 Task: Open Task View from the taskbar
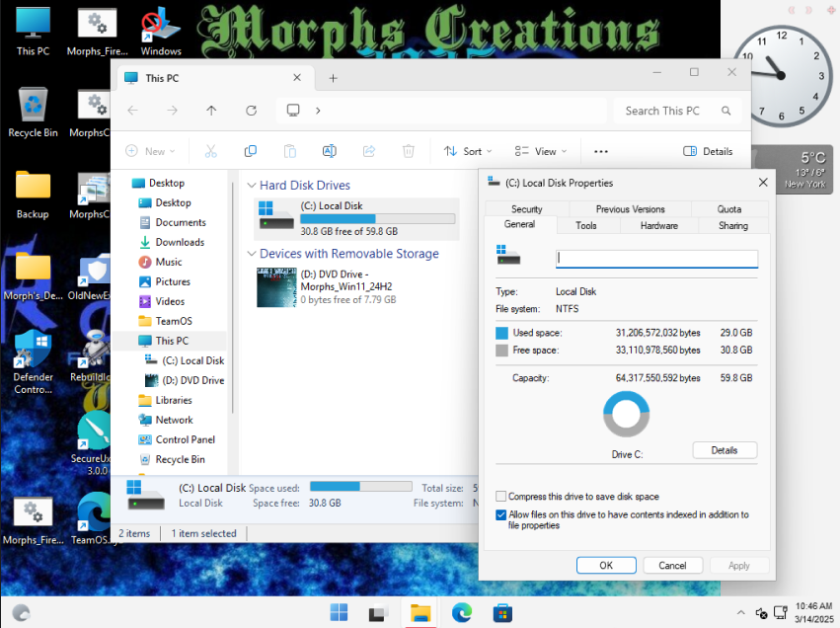pos(379,612)
